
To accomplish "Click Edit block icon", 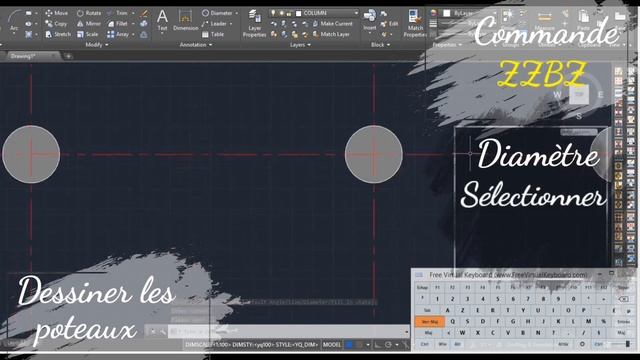I will click(x=389, y=24).
